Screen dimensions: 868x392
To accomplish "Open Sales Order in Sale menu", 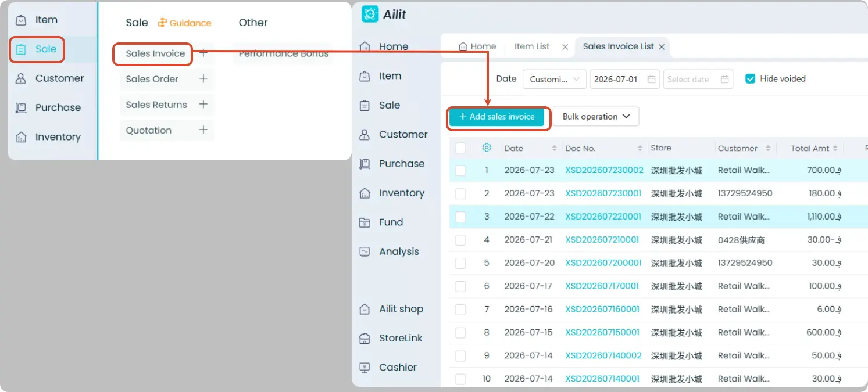I will click(152, 79).
